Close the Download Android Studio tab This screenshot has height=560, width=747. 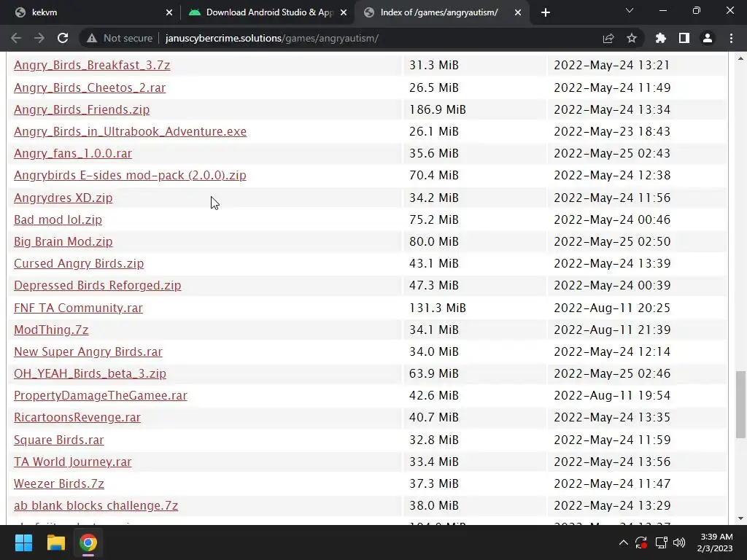coord(344,12)
